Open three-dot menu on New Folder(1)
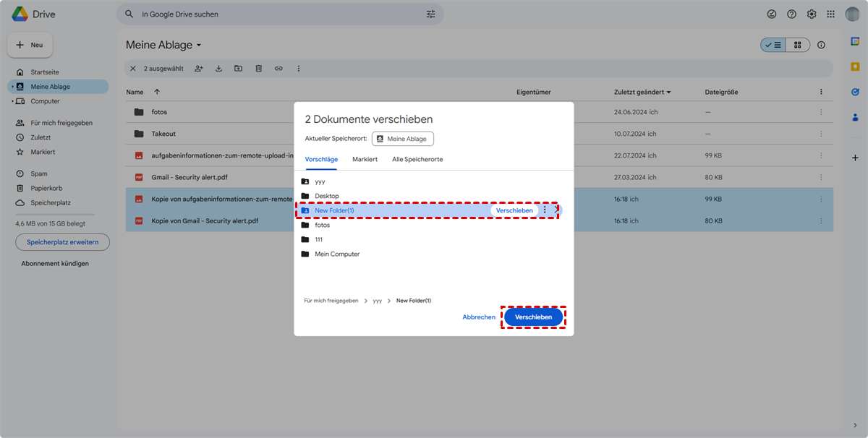The width and height of the screenshot is (868, 438). [x=545, y=210]
